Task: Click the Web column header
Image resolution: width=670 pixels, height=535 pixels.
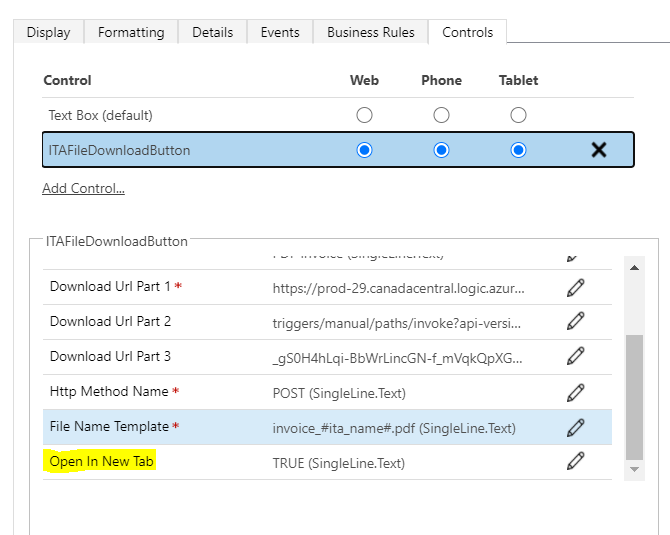Action: point(364,80)
